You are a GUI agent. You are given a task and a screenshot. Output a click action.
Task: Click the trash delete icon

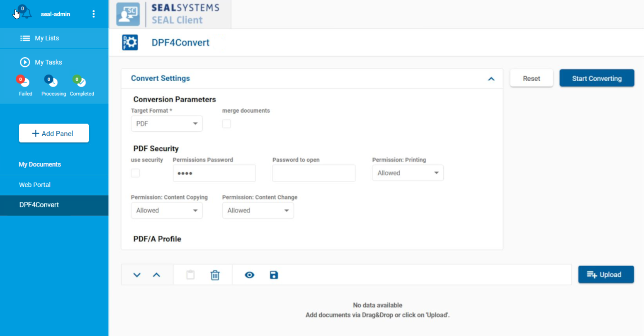click(x=215, y=275)
